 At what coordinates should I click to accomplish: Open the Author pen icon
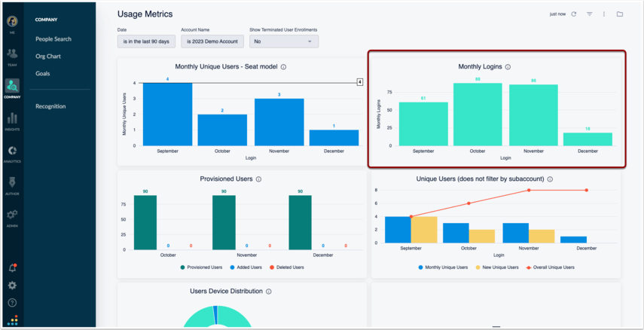point(12,182)
